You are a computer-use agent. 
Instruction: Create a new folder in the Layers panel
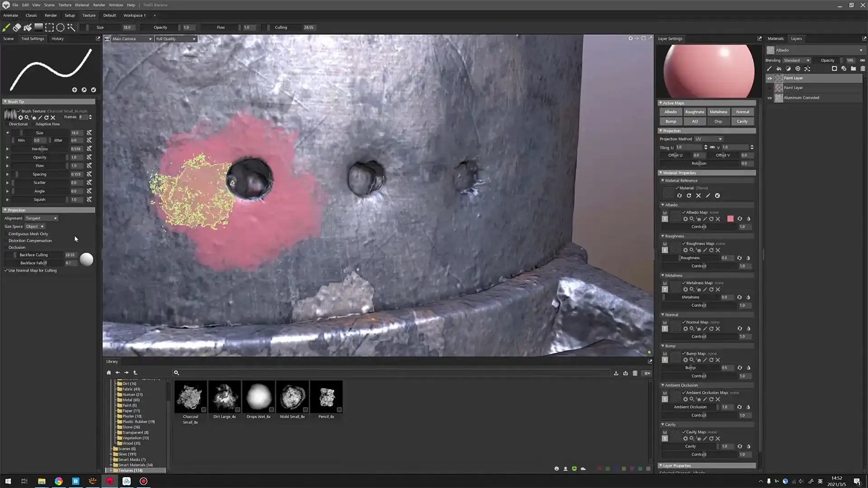(854, 68)
